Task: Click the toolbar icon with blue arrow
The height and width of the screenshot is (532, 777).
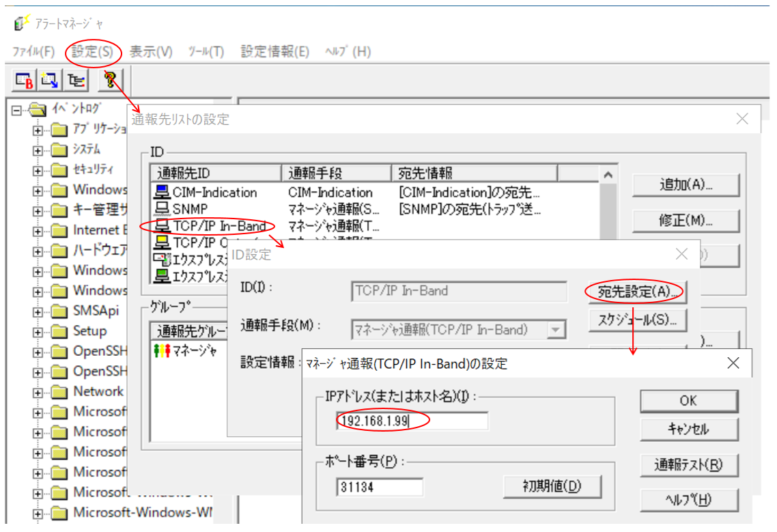Action: [51, 81]
